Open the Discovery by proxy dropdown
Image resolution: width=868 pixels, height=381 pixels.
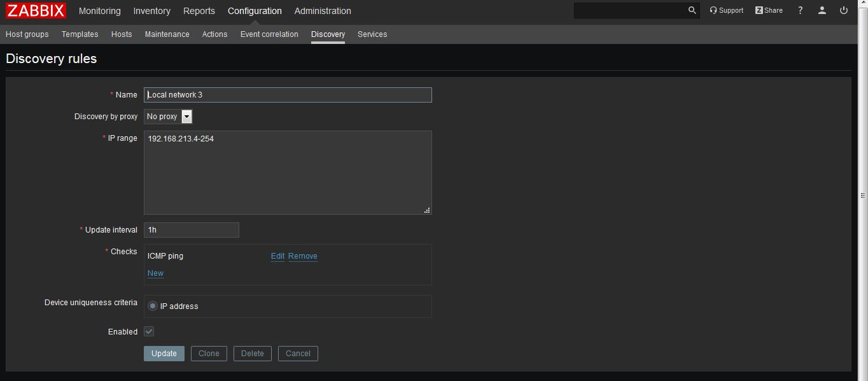click(x=186, y=117)
